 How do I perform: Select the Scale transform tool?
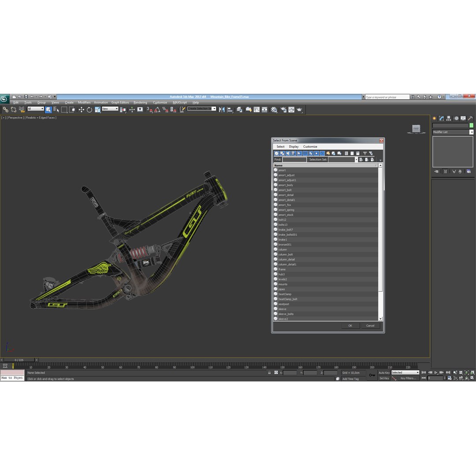point(97,110)
